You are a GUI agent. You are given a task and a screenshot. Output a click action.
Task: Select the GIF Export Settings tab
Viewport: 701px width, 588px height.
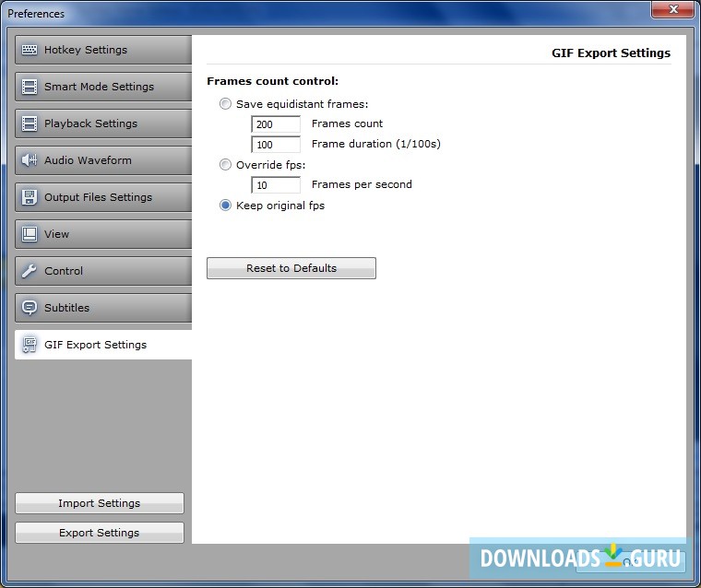(x=103, y=345)
